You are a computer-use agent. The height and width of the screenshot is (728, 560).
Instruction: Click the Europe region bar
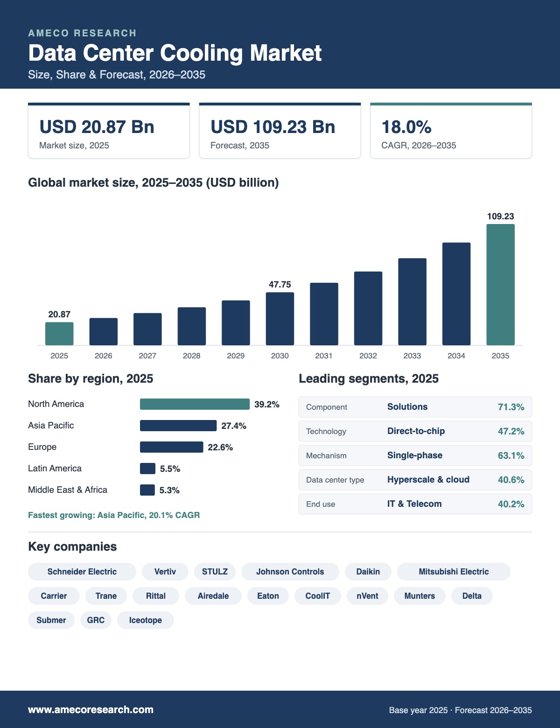tap(172, 447)
